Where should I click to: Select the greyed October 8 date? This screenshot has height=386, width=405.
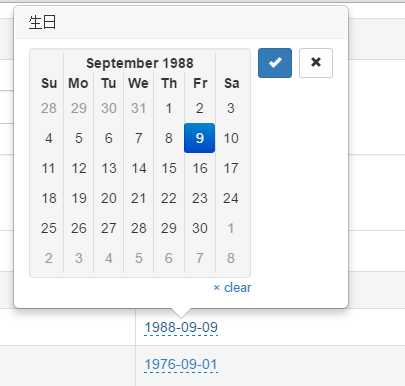click(x=231, y=258)
